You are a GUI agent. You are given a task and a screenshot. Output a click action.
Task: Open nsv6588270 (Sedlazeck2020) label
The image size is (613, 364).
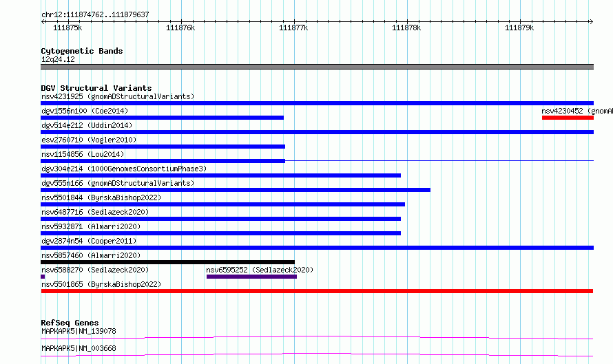coord(95,270)
